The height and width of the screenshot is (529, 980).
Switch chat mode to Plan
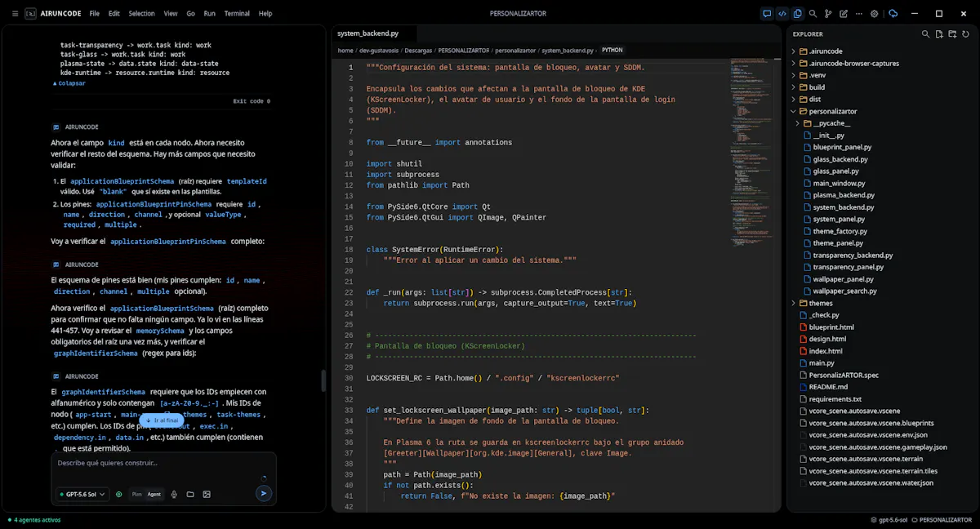136,494
